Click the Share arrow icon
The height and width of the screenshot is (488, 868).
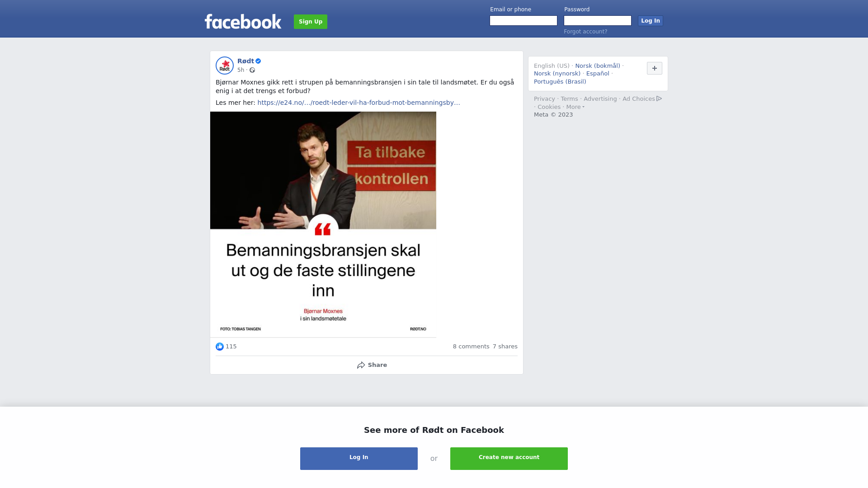[361, 365]
